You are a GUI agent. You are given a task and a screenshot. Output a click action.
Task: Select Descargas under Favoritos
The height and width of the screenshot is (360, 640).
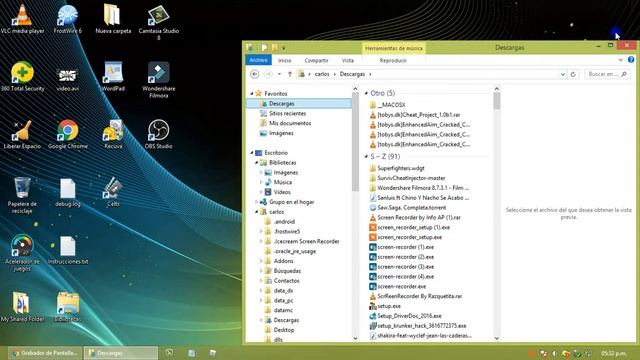(299, 104)
